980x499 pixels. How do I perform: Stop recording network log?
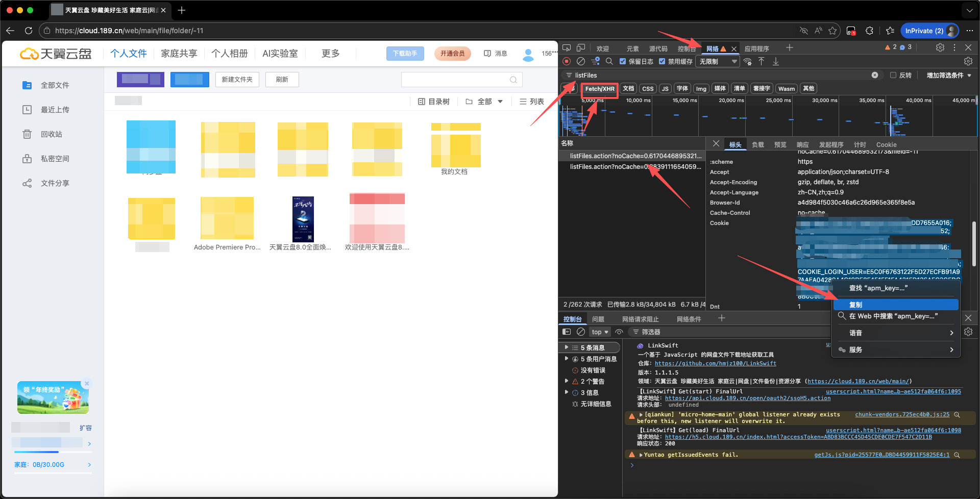pos(567,61)
